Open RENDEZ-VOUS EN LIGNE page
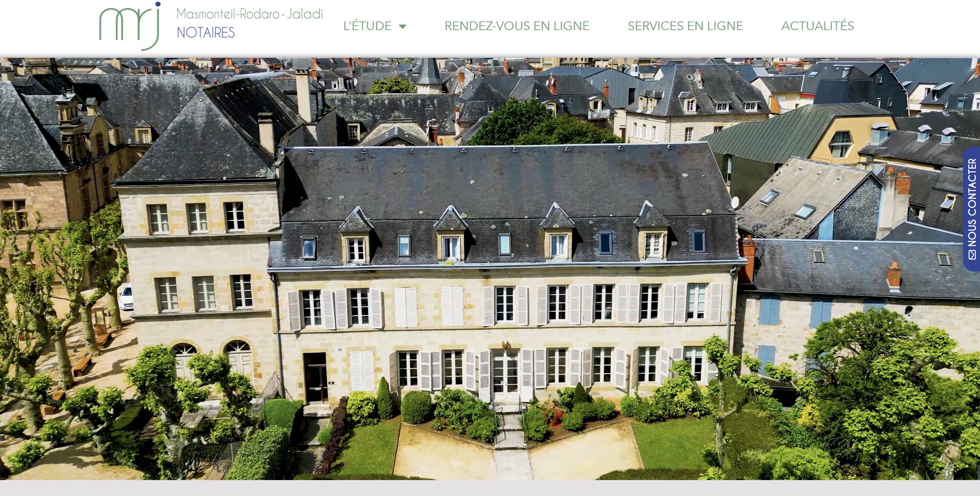The image size is (980, 496). 517,26
